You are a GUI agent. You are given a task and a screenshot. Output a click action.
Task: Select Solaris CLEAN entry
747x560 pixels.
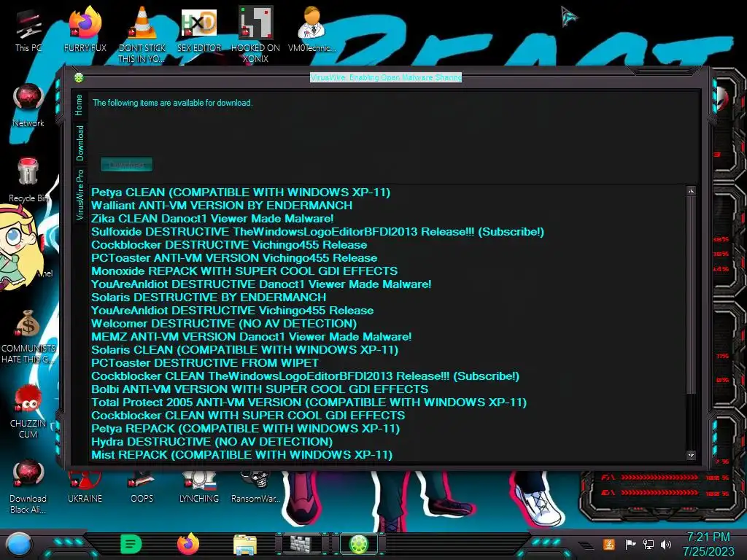coord(245,349)
